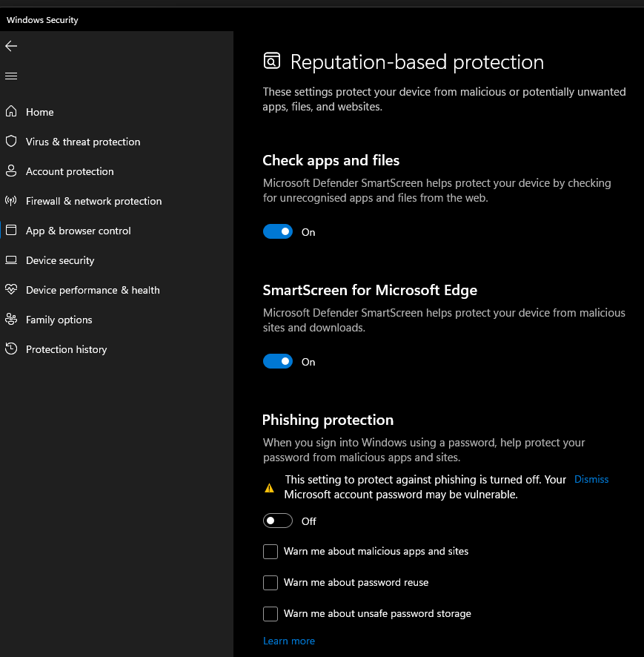Click the Virus & threat protection shield icon
Viewport: 644px width, 657px height.
[11, 141]
